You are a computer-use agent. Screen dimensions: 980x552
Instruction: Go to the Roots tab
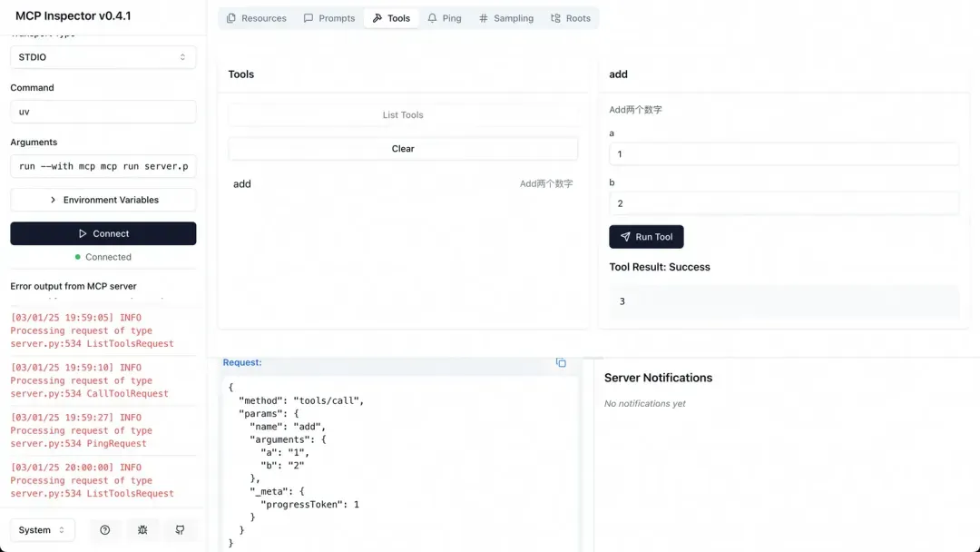571,18
